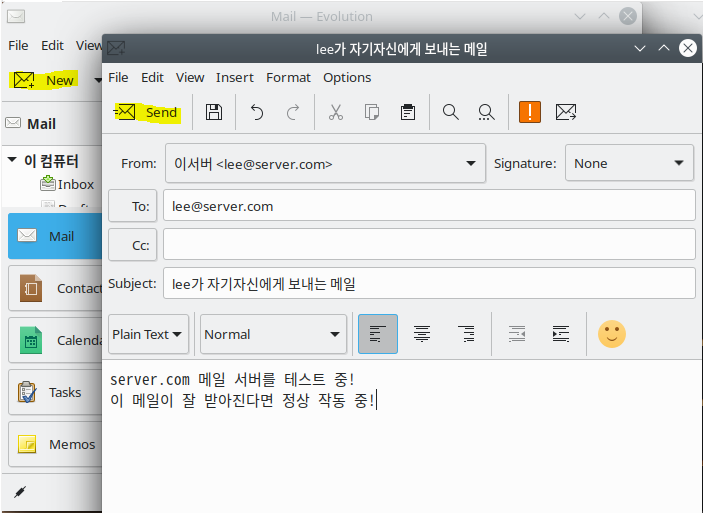703x513 pixels.
Task: Decrease indent of the paragraph
Action: [x=517, y=334]
